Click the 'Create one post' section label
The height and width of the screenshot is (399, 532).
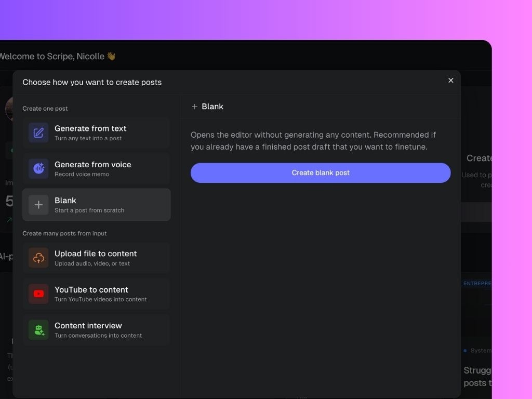click(x=45, y=109)
